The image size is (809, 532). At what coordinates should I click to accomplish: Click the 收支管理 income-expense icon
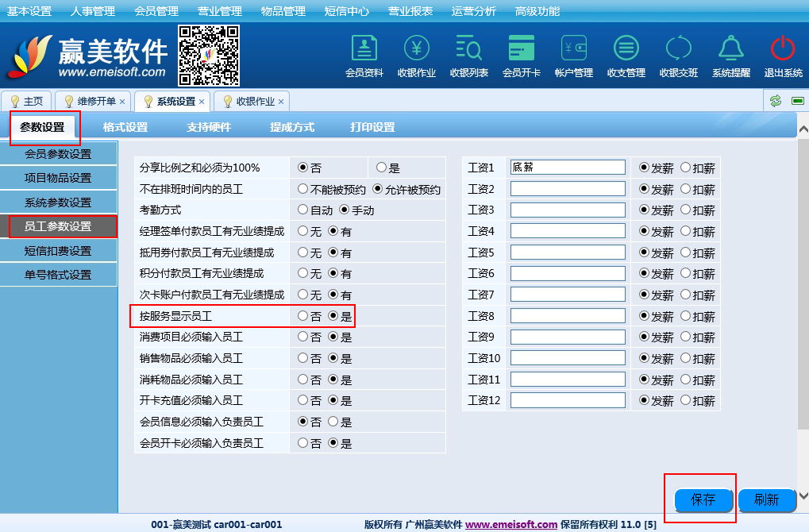[x=626, y=49]
